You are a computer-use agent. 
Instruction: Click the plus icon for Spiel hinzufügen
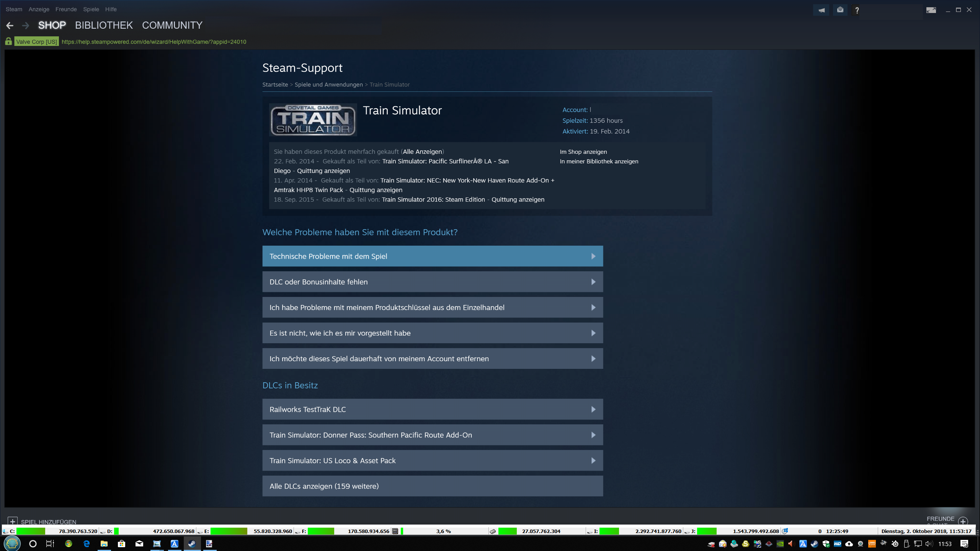(x=13, y=521)
